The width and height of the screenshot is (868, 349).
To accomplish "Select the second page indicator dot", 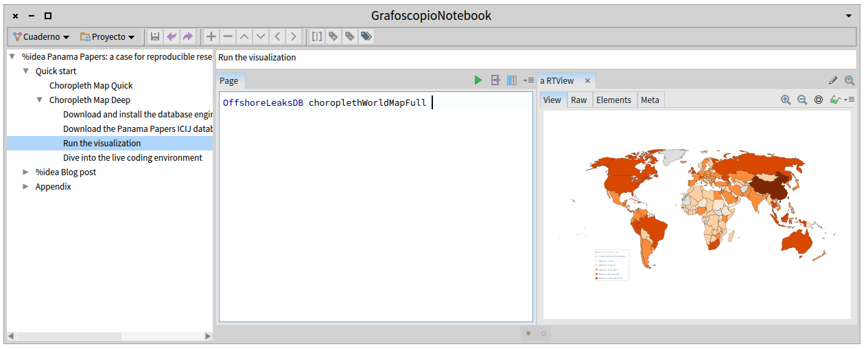I will pos(543,333).
